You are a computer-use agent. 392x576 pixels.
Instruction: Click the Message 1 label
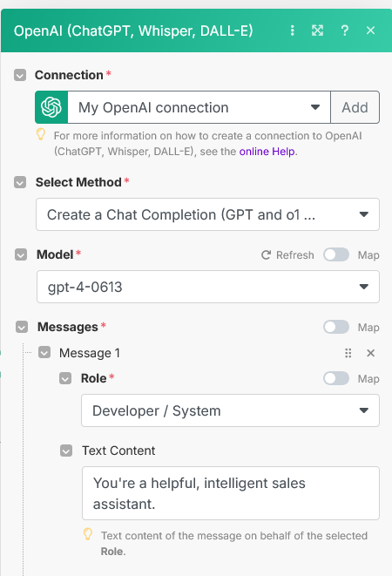coord(90,353)
